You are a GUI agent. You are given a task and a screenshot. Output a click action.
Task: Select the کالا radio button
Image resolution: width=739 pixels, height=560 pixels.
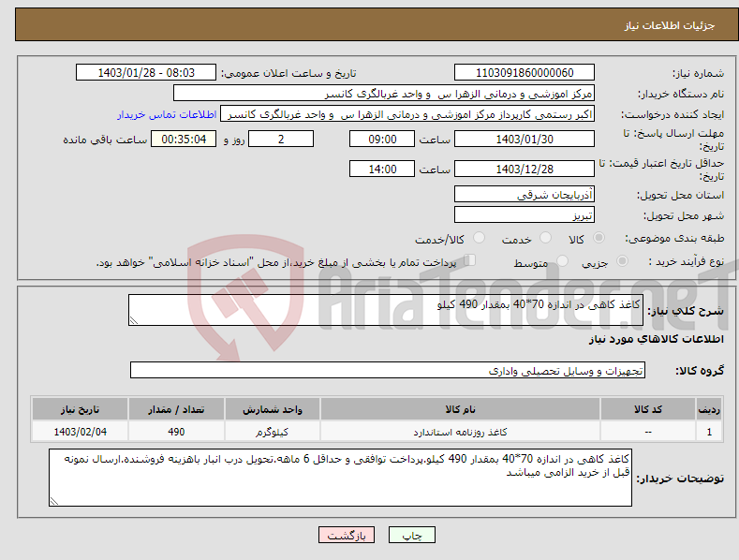pyautogui.click(x=599, y=238)
